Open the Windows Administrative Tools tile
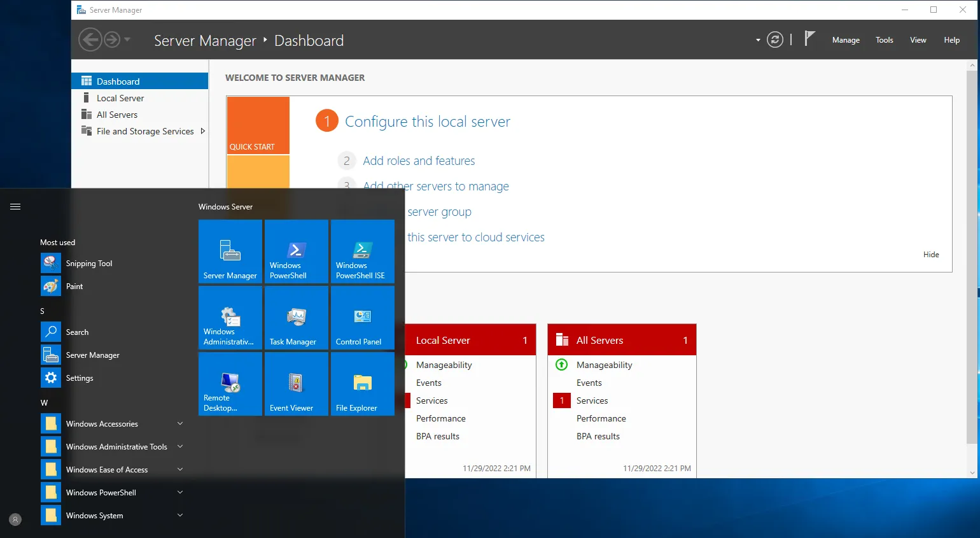 tap(230, 318)
